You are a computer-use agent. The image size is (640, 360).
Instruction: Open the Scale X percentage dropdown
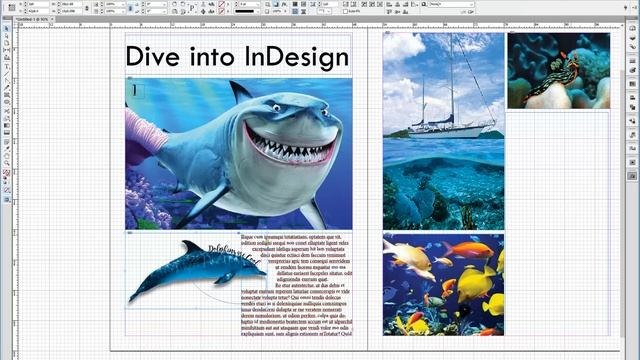pos(123,4)
